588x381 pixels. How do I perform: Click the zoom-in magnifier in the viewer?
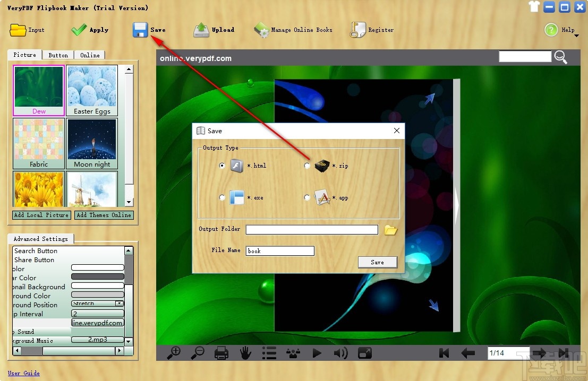(173, 352)
